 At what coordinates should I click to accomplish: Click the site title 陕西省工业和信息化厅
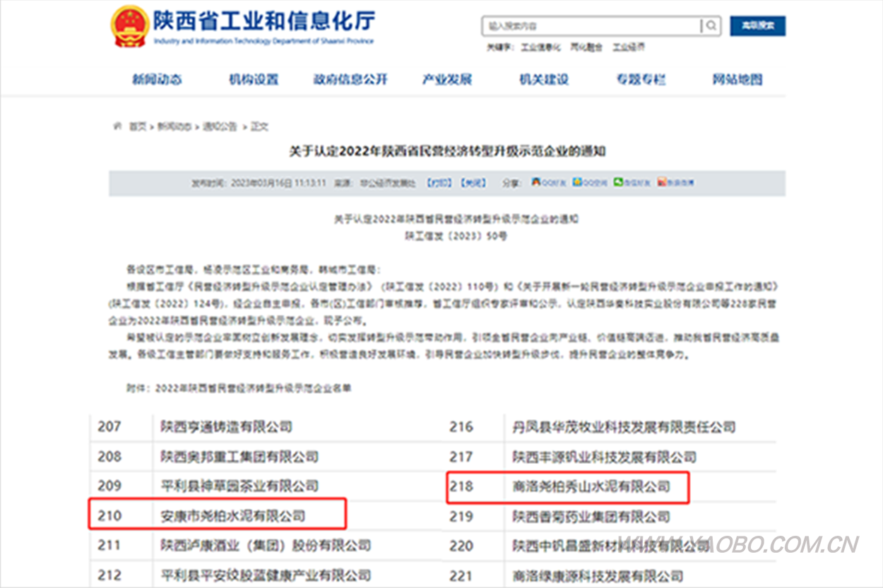(x=264, y=20)
